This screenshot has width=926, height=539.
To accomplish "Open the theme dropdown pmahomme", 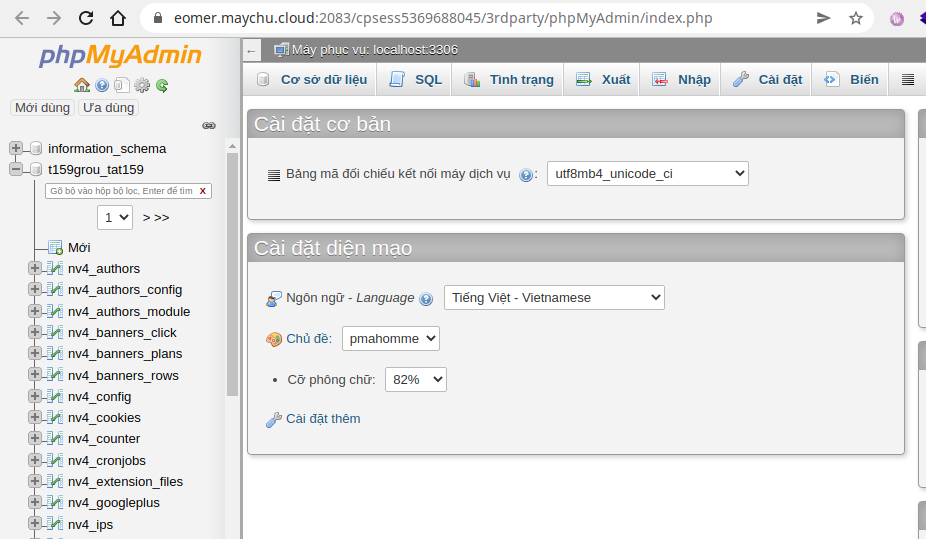I will pyautogui.click(x=390, y=338).
